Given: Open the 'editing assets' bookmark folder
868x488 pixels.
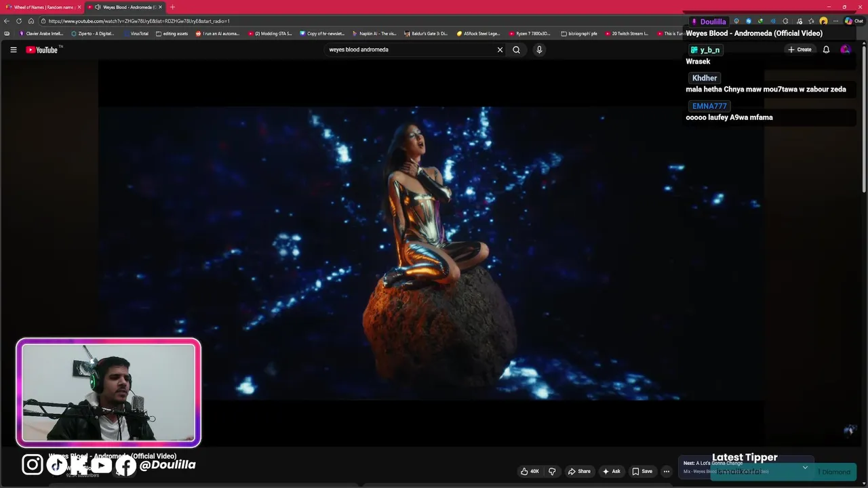Looking at the screenshot, I should [172, 33].
